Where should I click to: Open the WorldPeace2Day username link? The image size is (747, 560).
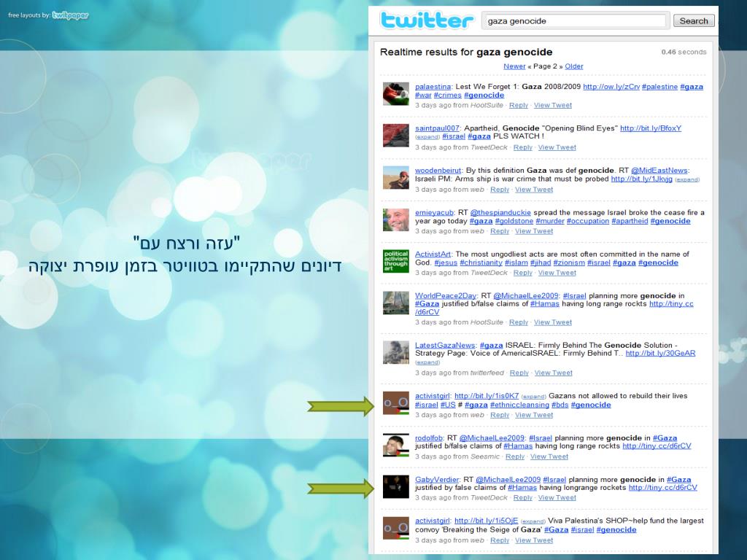click(446, 296)
